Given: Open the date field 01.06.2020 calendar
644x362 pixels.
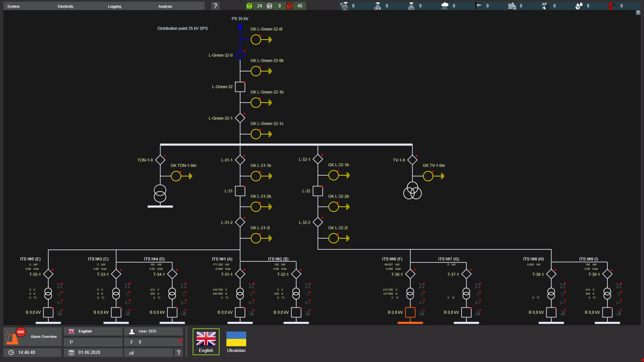Looking at the screenshot, I should coord(93,352).
